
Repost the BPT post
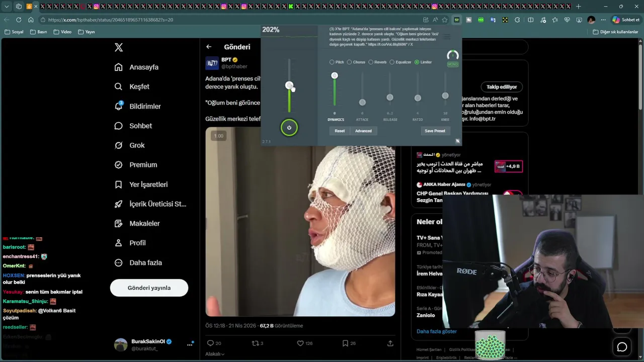click(x=255, y=343)
